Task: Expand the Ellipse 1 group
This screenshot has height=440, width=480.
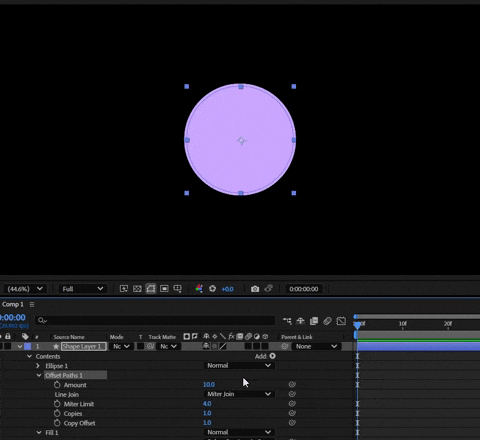Action: tap(38, 366)
